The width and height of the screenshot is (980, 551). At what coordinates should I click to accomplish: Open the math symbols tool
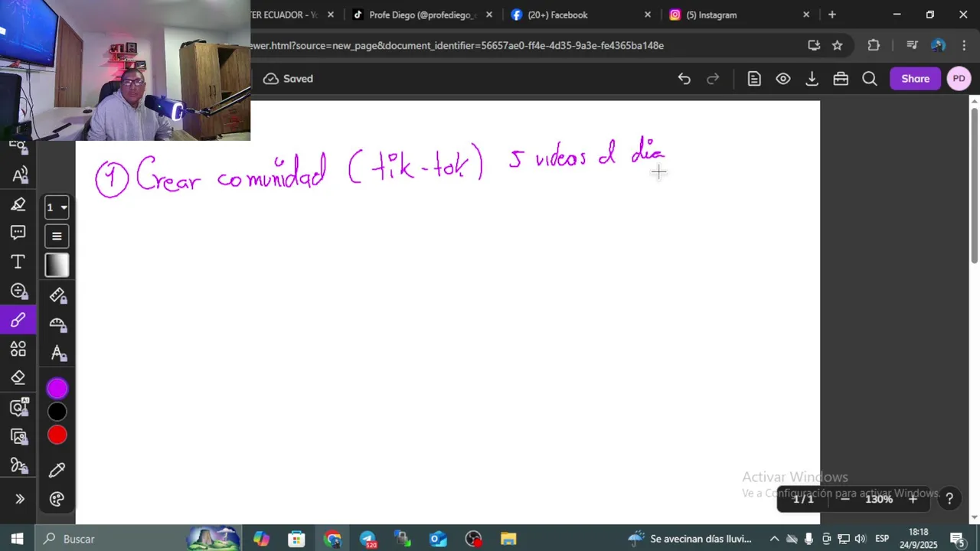[x=18, y=291]
